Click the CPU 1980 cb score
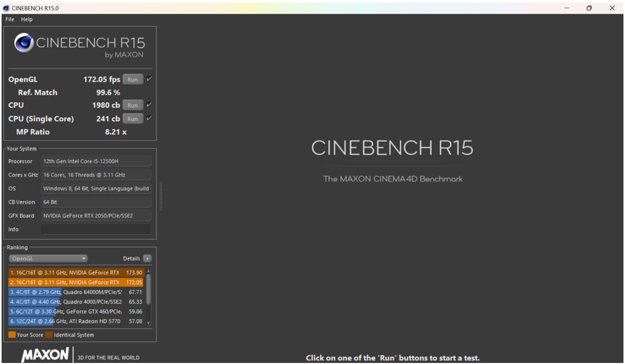 point(106,105)
